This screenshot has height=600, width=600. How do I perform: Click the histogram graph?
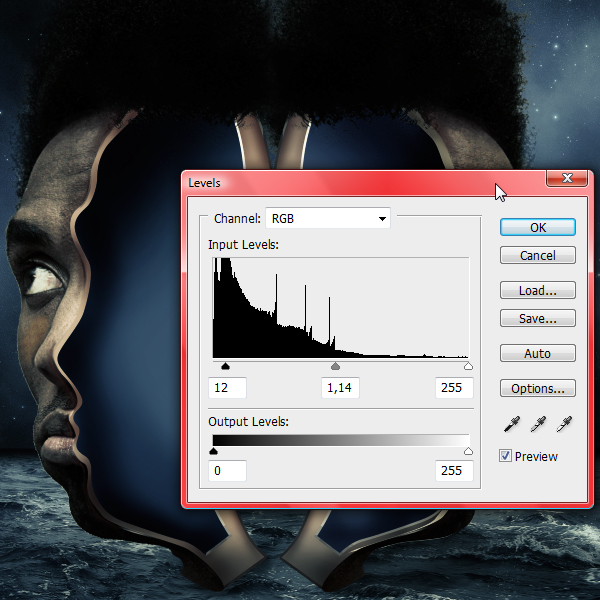tap(341, 308)
